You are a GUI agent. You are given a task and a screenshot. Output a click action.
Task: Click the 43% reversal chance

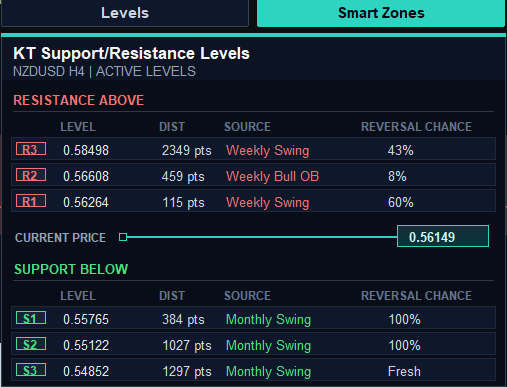(x=400, y=150)
